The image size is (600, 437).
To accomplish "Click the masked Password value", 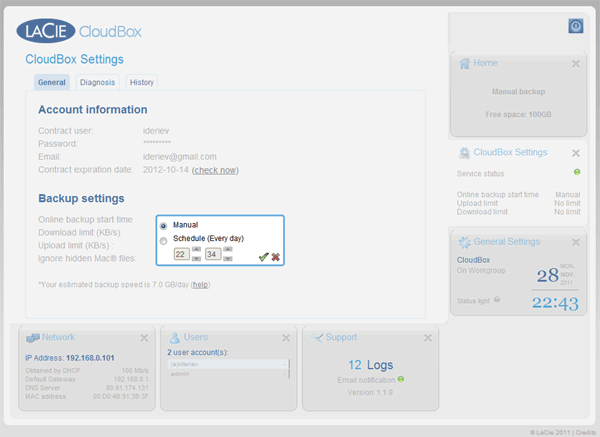I will click(157, 143).
